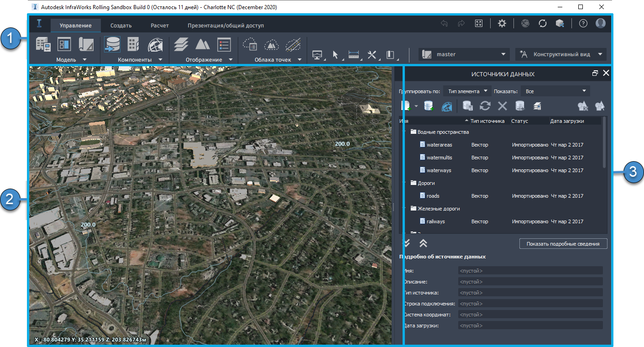Open the master proposal dropdown
Screen dimensions: 644x347
464,54
